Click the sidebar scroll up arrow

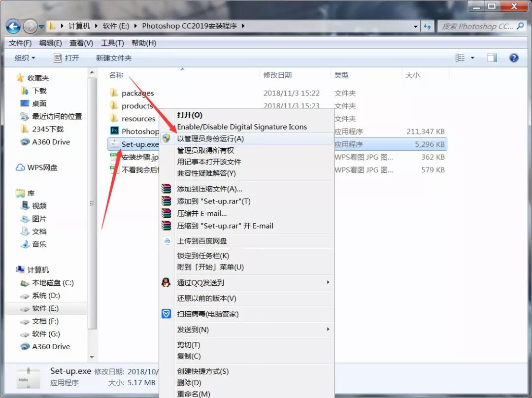pyautogui.click(x=92, y=72)
